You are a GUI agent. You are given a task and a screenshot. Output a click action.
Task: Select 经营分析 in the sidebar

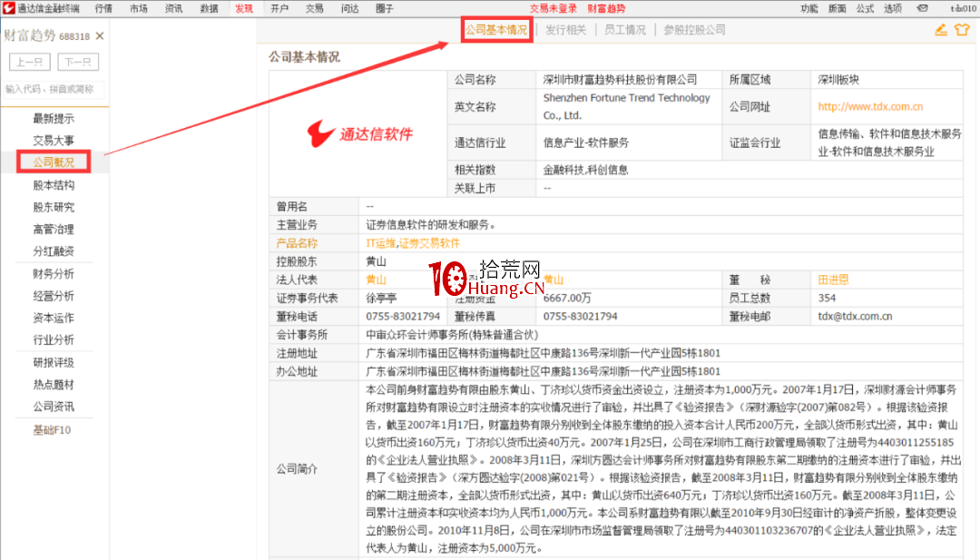(54, 296)
